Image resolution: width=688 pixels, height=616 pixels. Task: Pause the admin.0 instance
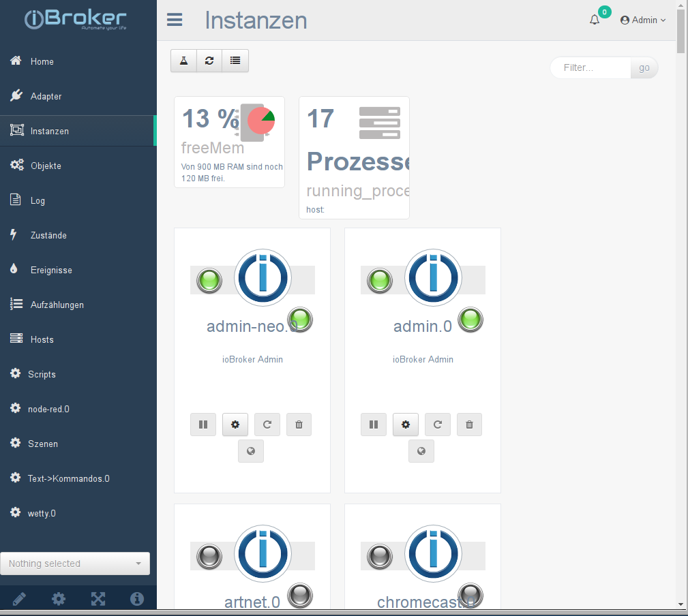[x=374, y=425]
